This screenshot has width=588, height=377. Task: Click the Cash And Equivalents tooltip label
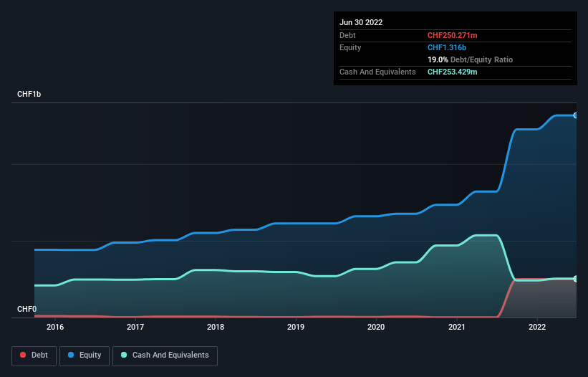coord(377,72)
